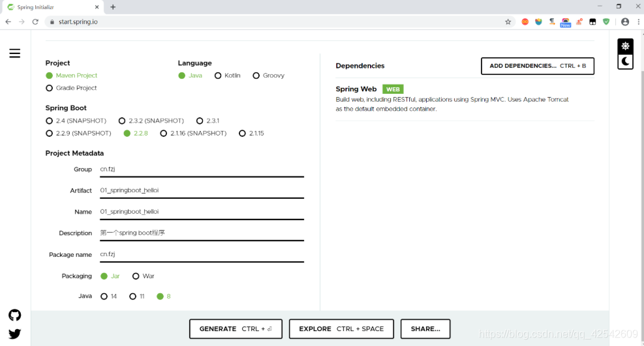
Task: Click the extension icon labeled New
Action: click(x=566, y=23)
